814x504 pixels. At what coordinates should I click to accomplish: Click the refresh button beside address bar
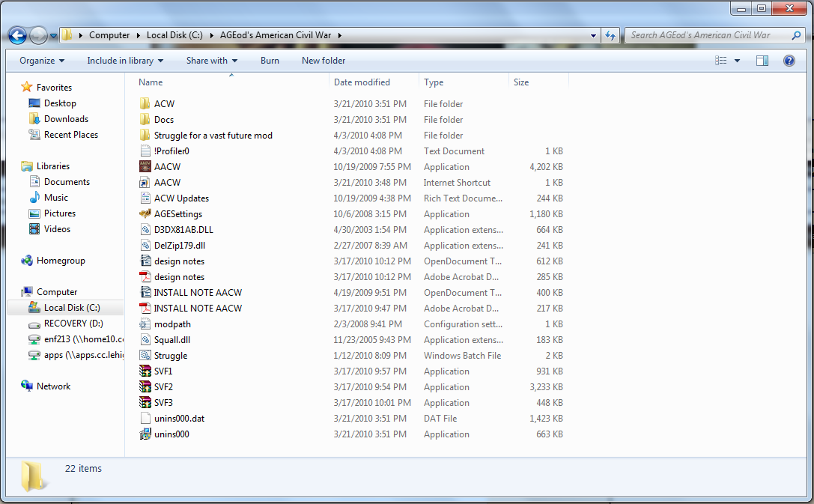[610, 35]
